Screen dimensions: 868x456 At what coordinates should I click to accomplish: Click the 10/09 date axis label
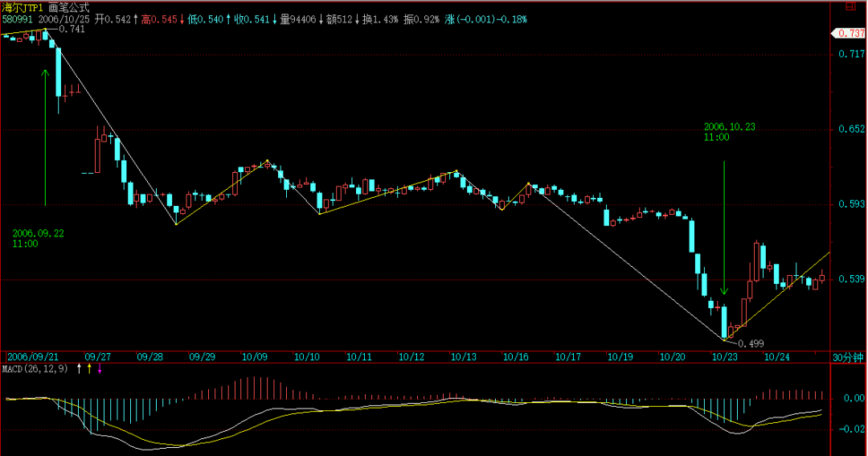(255, 357)
